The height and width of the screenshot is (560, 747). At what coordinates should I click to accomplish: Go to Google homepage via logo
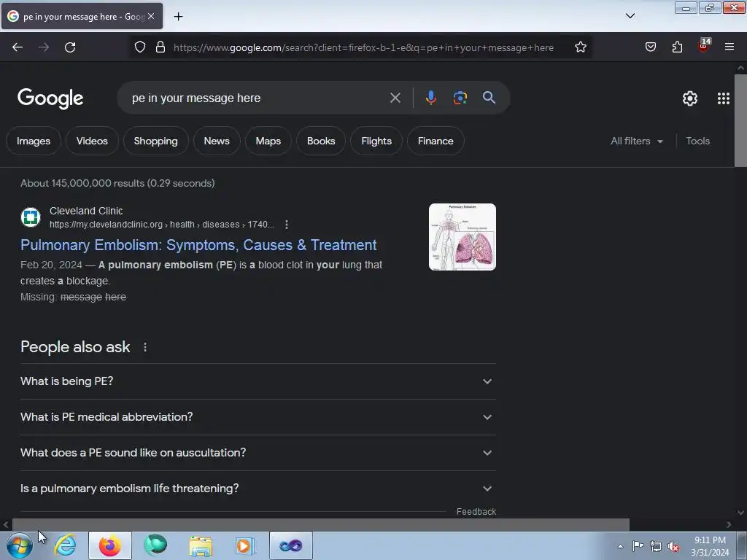click(x=50, y=98)
